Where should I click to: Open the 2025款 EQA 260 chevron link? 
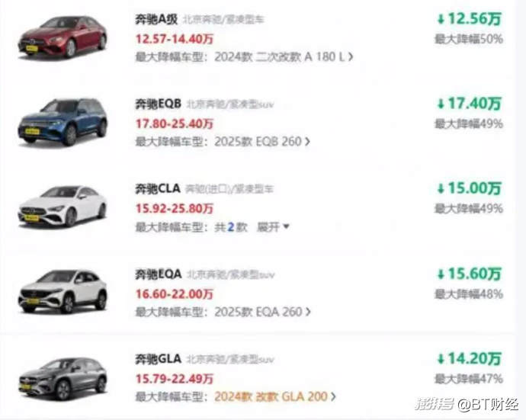click(x=262, y=312)
